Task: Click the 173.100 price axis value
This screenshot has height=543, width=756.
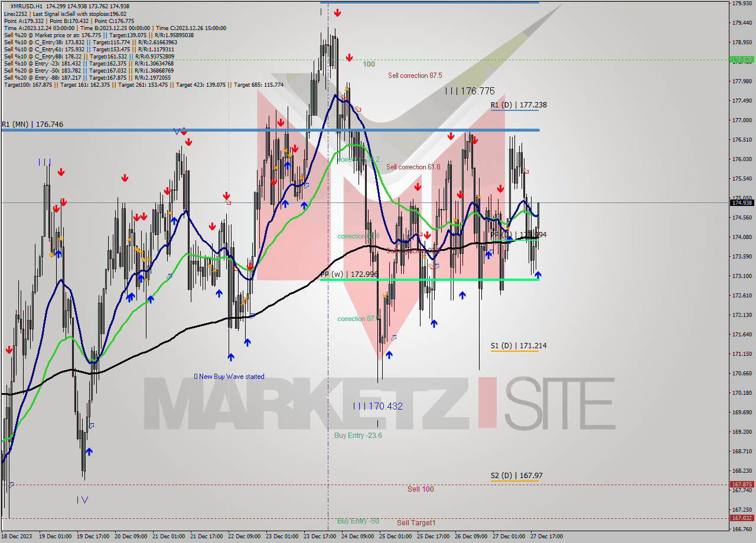Action: tap(742, 276)
